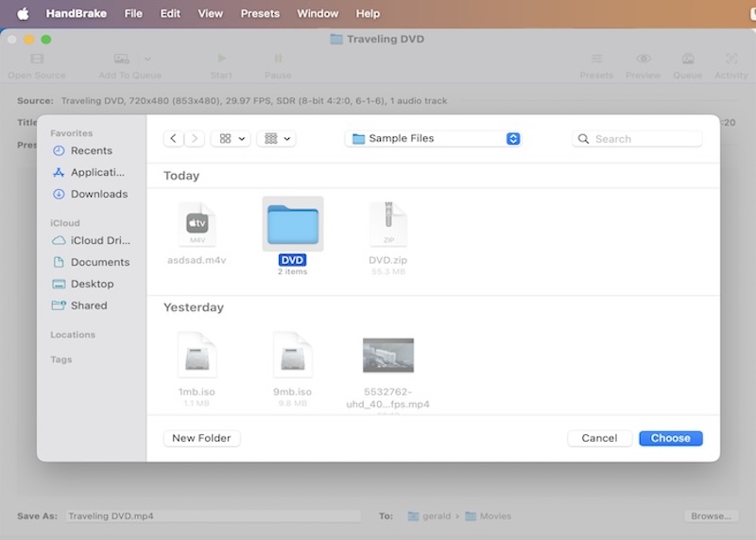Select the DVD.zip archive file
The height and width of the screenshot is (540, 756).
[x=387, y=225]
